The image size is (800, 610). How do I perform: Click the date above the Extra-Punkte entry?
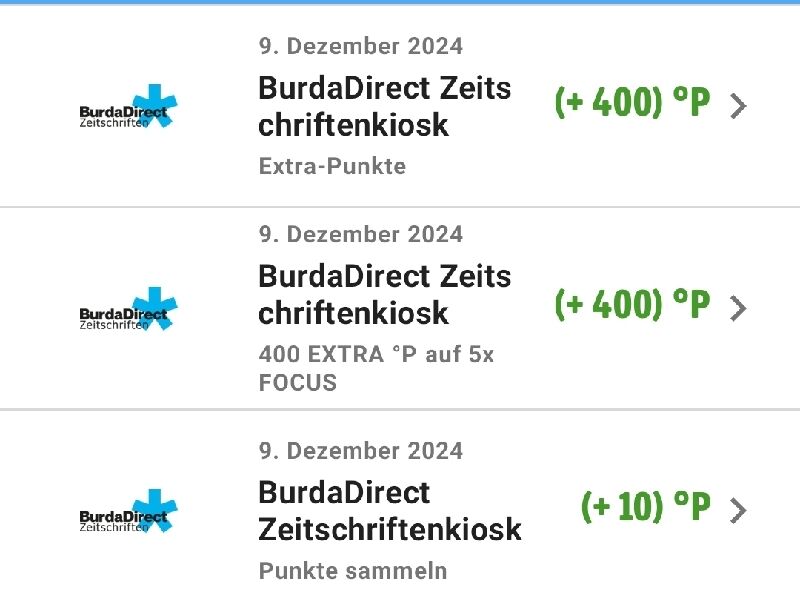coord(361,46)
